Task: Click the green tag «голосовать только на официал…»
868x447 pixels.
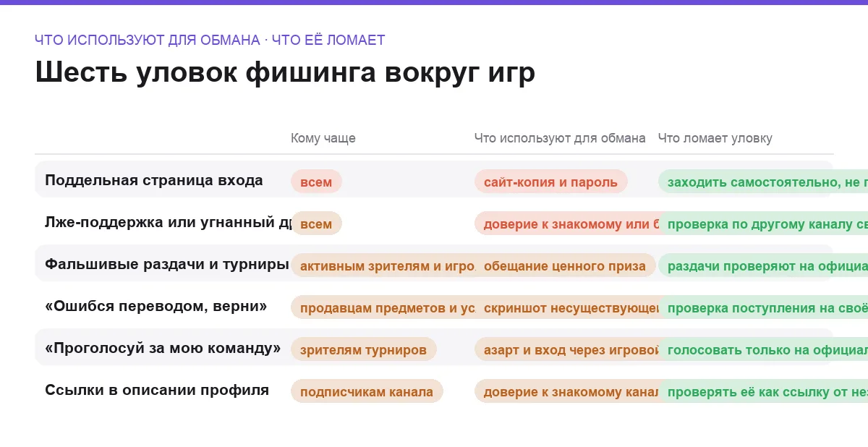Action: click(763, 349)
